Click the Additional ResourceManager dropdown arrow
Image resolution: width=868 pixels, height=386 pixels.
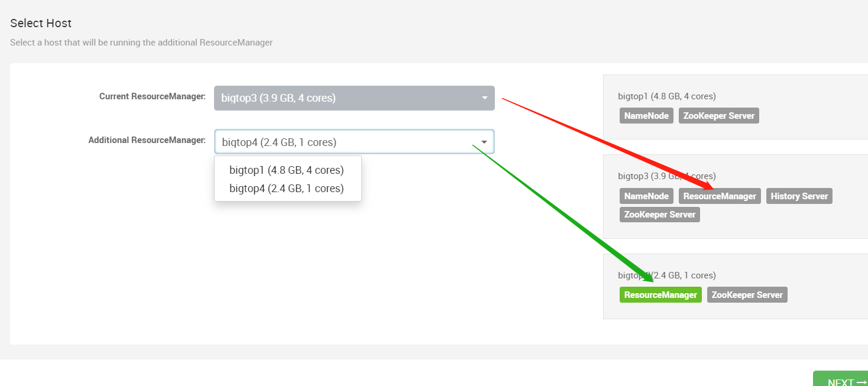[485, 142]
